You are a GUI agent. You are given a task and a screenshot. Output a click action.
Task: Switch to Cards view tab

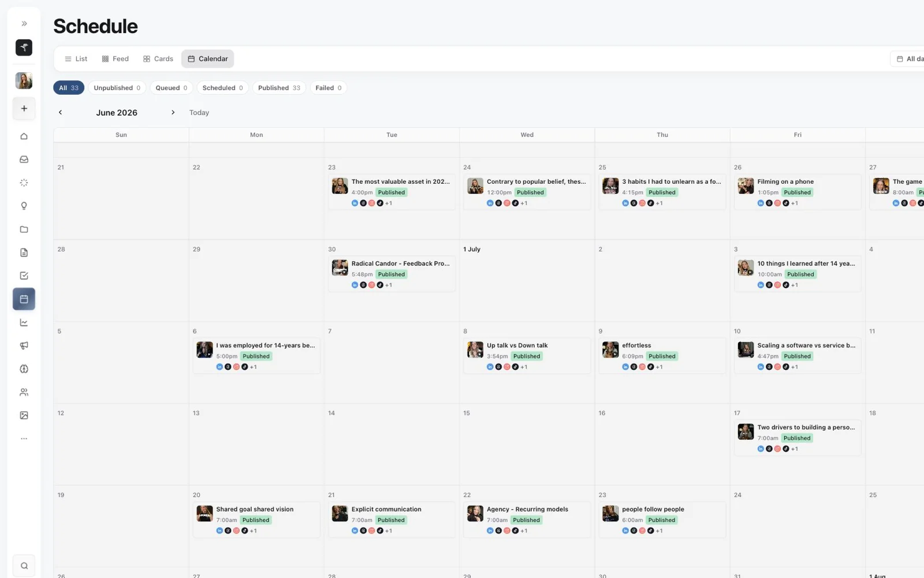click(x=158, y=59)
